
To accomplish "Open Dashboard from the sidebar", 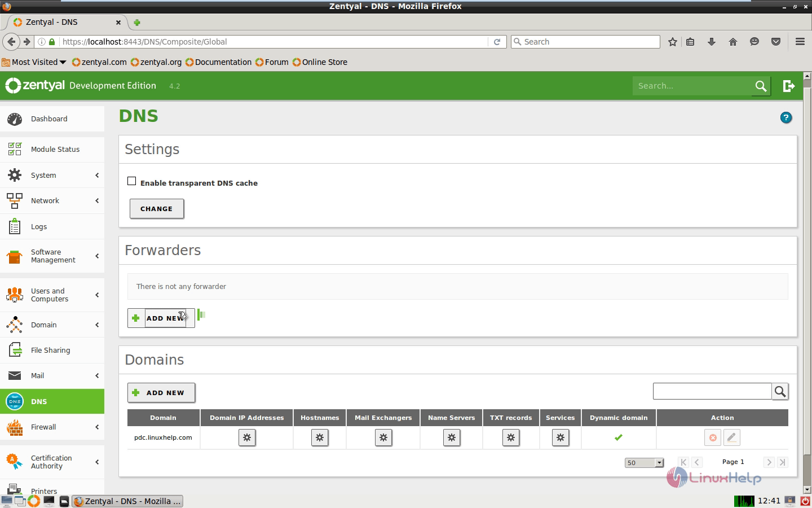I will click(x=52, y=119).
